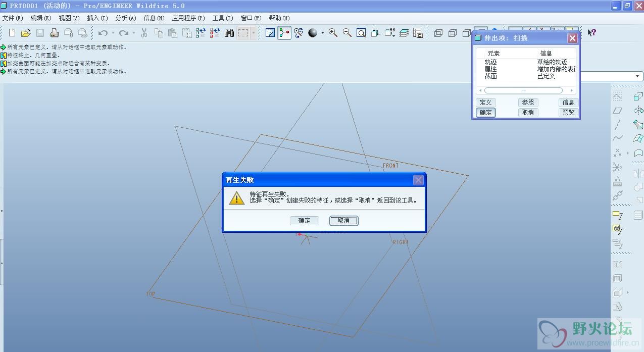
Task: Click the Redo arrow icon
Action: (124, 33)
